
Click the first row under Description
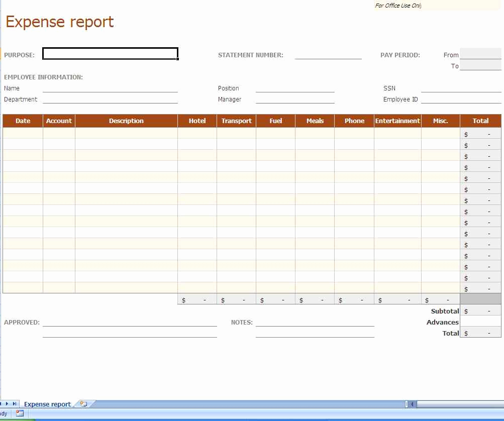coord(126,134)
